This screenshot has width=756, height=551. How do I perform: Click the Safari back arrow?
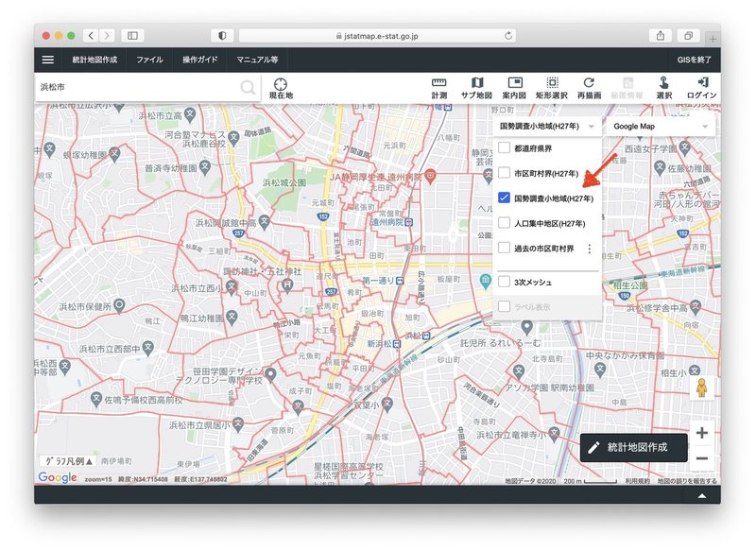click(91, 36)
